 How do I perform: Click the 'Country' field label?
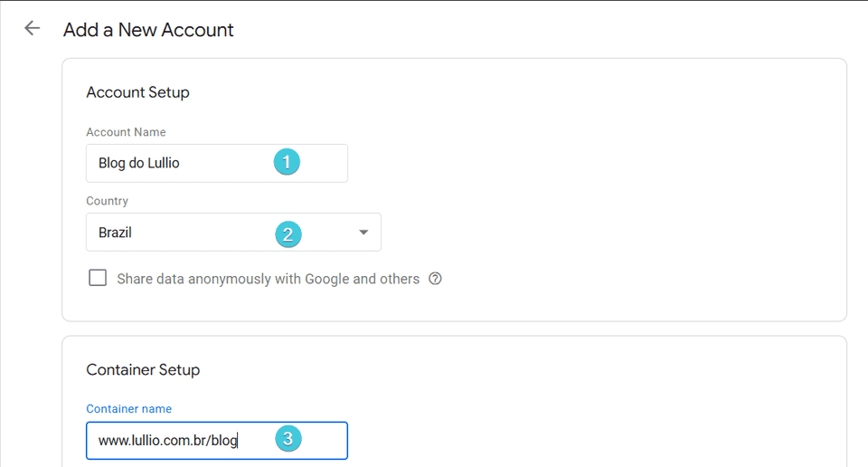[107, 201]
